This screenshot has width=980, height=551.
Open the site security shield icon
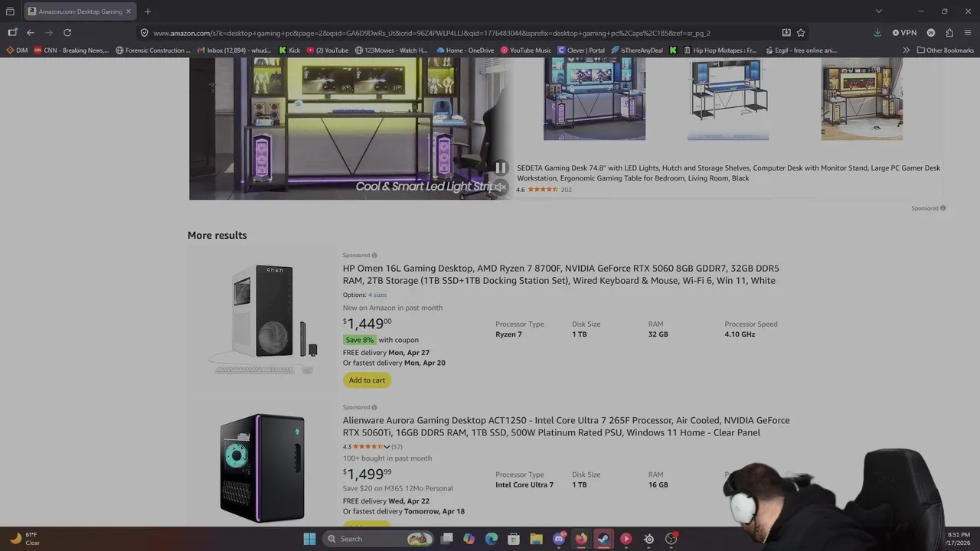144,33
